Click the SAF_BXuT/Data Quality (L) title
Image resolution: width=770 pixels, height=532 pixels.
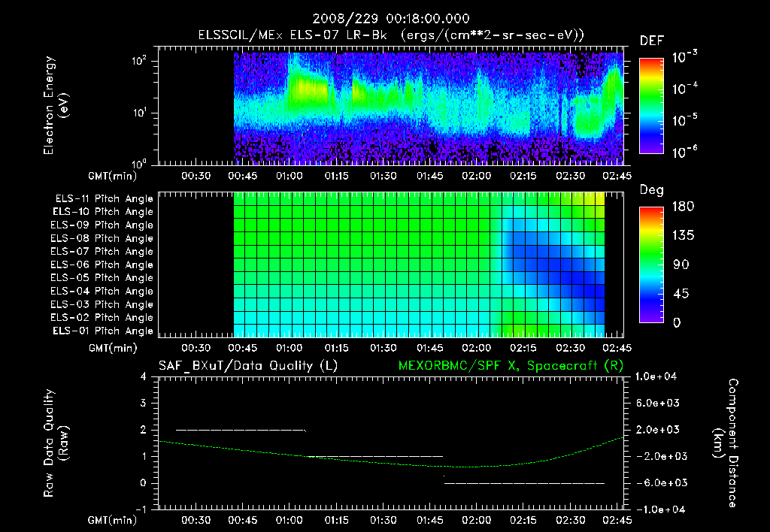pyautogui.click(x=248, y=366)
